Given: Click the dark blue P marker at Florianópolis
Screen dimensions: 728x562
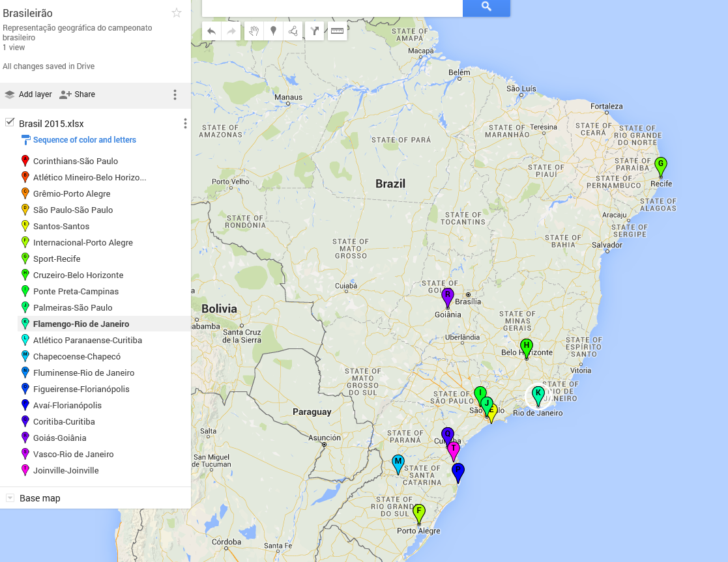Looking at the screenshot, I should 458,471.
